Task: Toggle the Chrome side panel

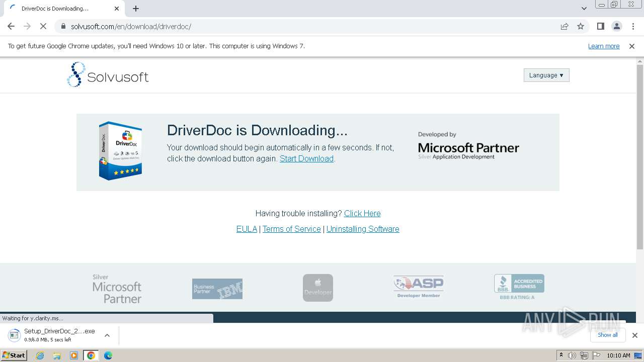Action: (x=600, y=26)
